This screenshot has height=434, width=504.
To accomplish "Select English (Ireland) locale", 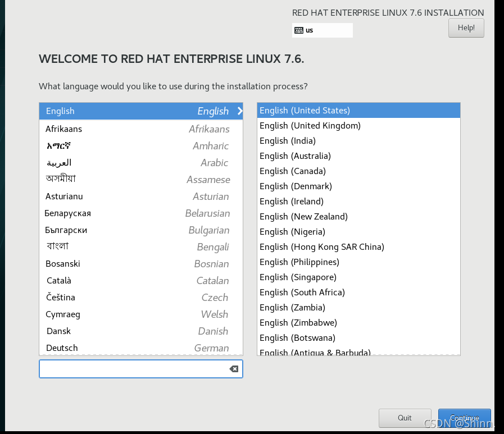I will pyautogui.click(x=358, y=202).
